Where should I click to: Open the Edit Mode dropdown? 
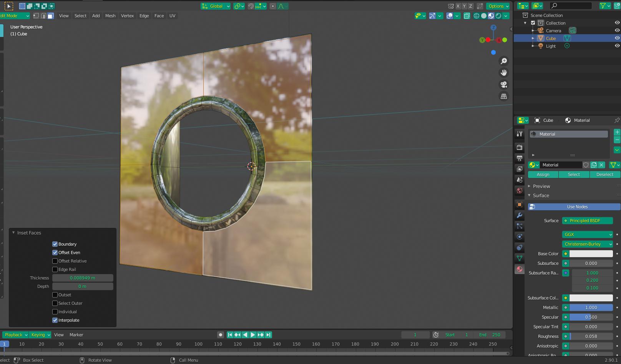click(x=15, y=16)
